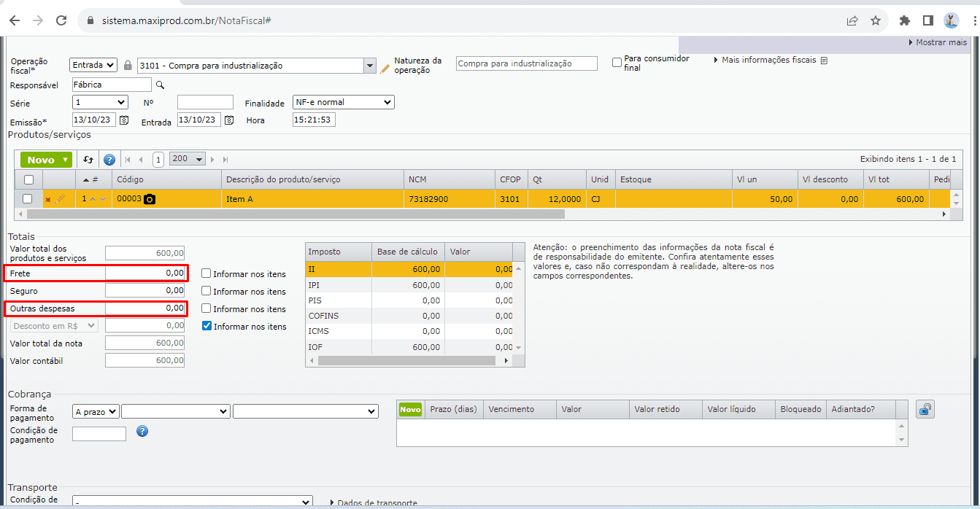Open the Finalidade NF-e normal dropdown
This screenshot has width=980, height=509.
click(343, 103)
